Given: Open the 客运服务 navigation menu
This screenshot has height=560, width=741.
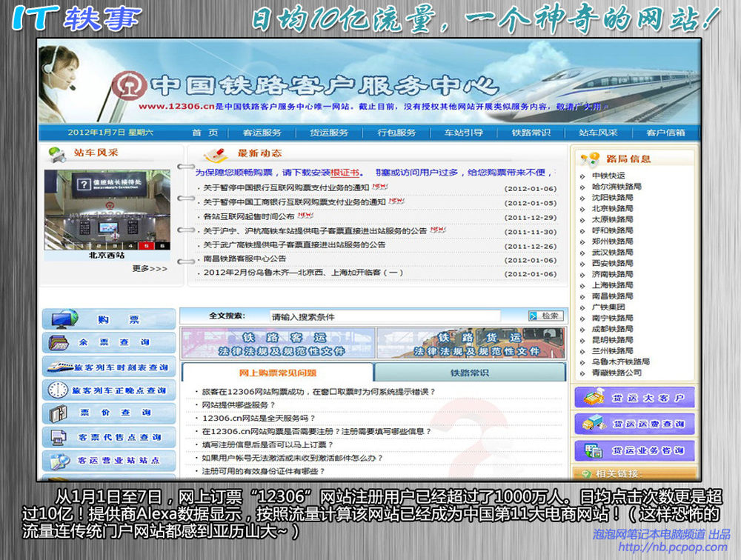Looking at the screenshot, I should (x=262, y=133).
